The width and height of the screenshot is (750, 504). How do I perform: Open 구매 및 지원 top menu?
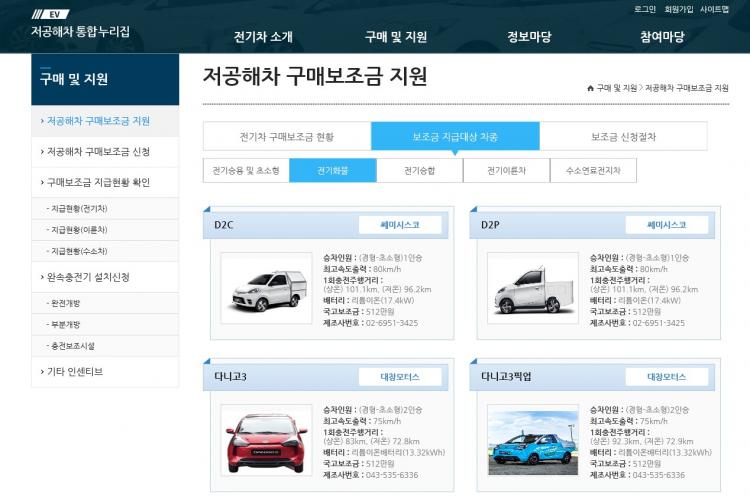pos(396,37)
